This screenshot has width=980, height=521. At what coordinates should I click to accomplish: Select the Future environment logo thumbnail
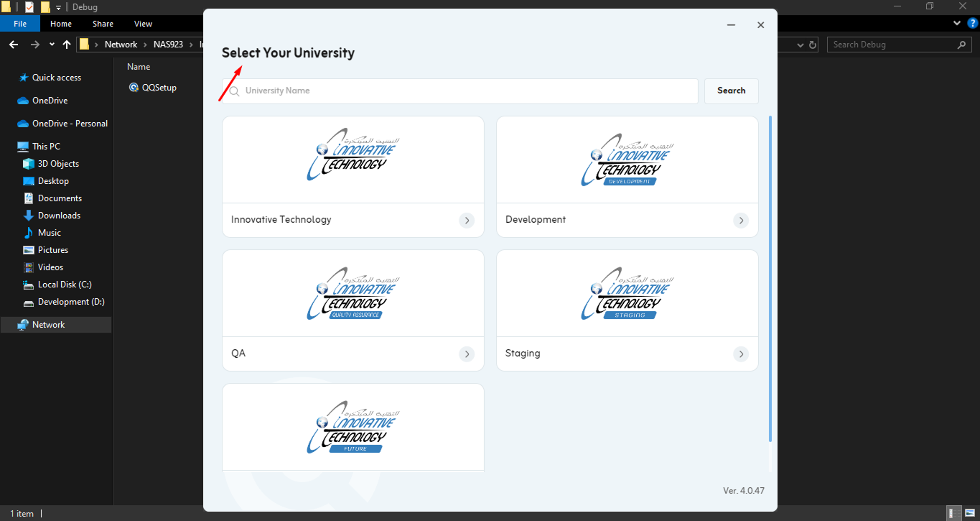(353, 428)
